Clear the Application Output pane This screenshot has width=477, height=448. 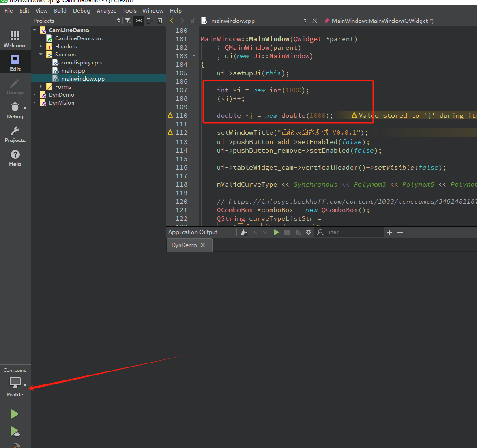(244, 232)
